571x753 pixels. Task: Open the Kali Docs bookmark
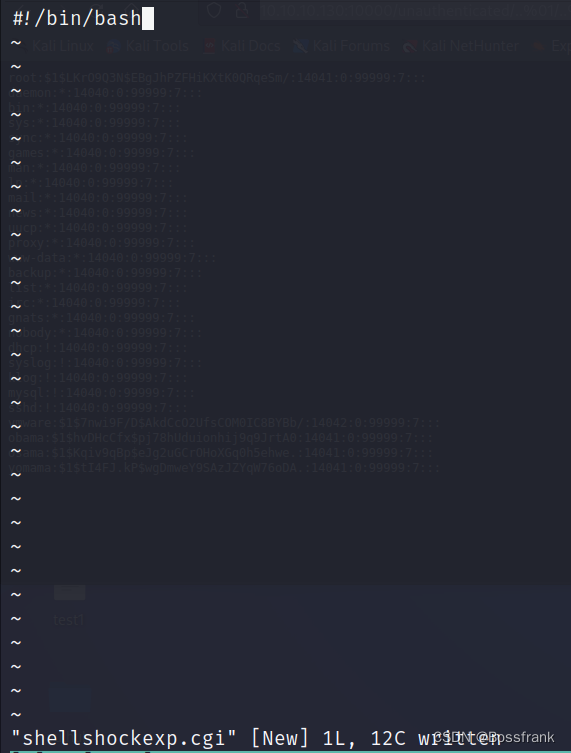(250, 46)
